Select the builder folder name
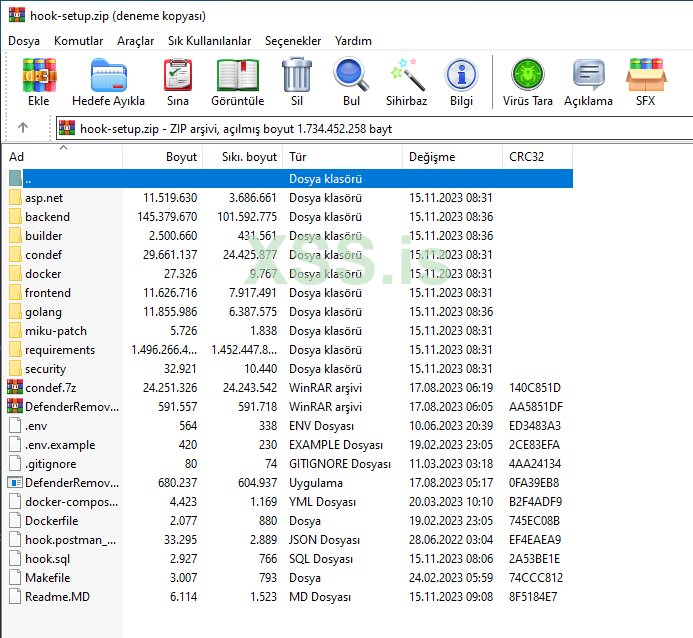This screenshot has width=693, height=638. (x=43, y=235)
